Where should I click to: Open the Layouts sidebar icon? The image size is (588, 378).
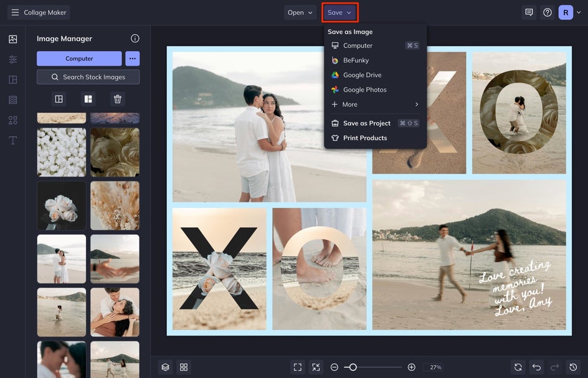[x=12, y=80]
